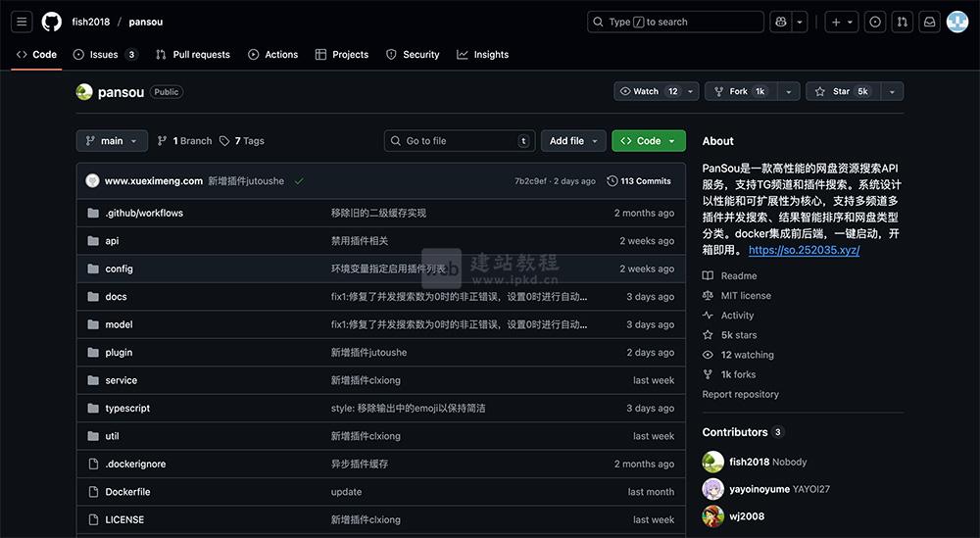This screenshot has height=538, width=980.
Task: Open Copilot dropdown arrow beside chat icon
Action: click(x=800, y=22)
